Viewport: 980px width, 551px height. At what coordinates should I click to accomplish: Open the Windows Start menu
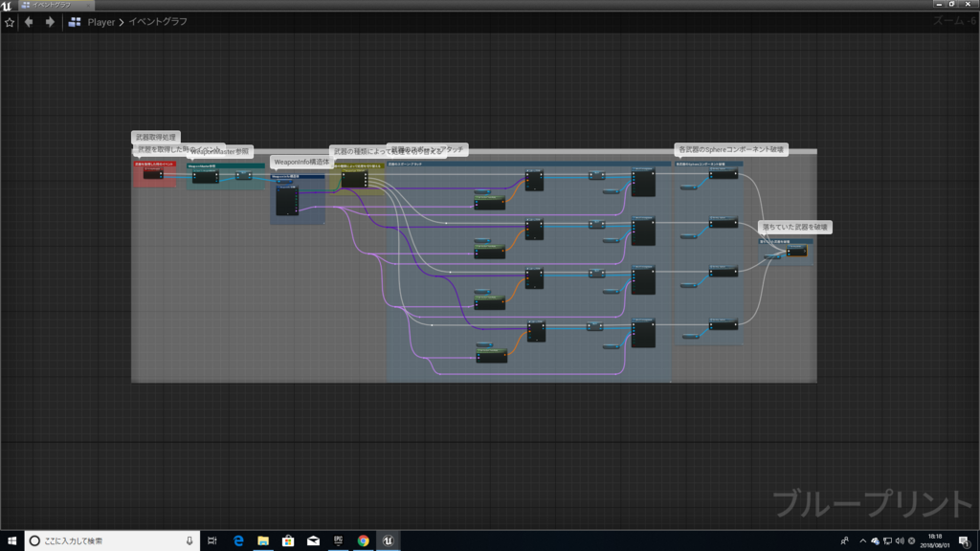pyautogui.click(x=11, y=541)
